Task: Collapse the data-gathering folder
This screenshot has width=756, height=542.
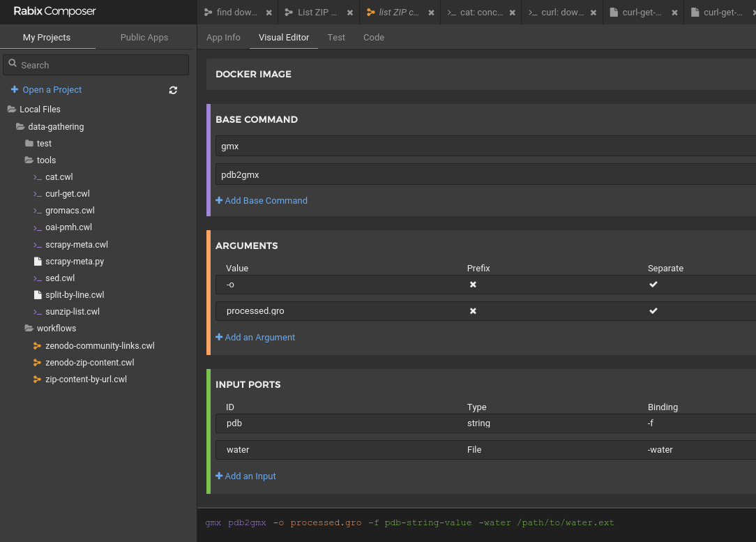Action: click(20, 127)
